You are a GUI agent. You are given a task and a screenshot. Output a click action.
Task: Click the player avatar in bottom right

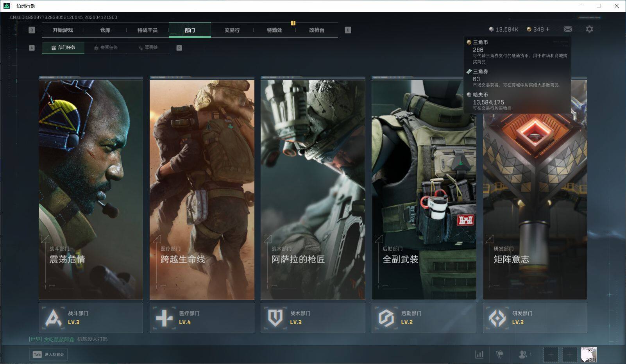[588, 355]
